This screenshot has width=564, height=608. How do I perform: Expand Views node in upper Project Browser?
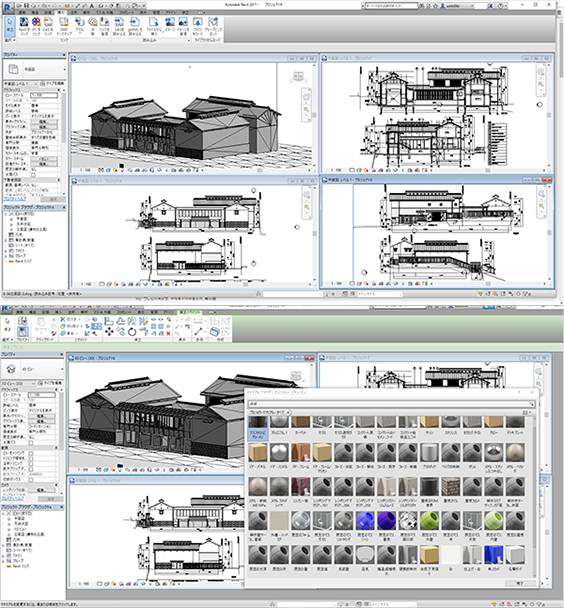pos(6,214)
